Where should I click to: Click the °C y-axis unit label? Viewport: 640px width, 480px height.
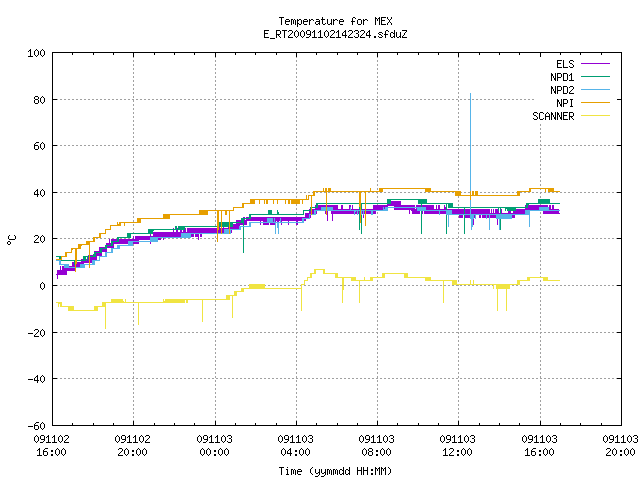11,240
